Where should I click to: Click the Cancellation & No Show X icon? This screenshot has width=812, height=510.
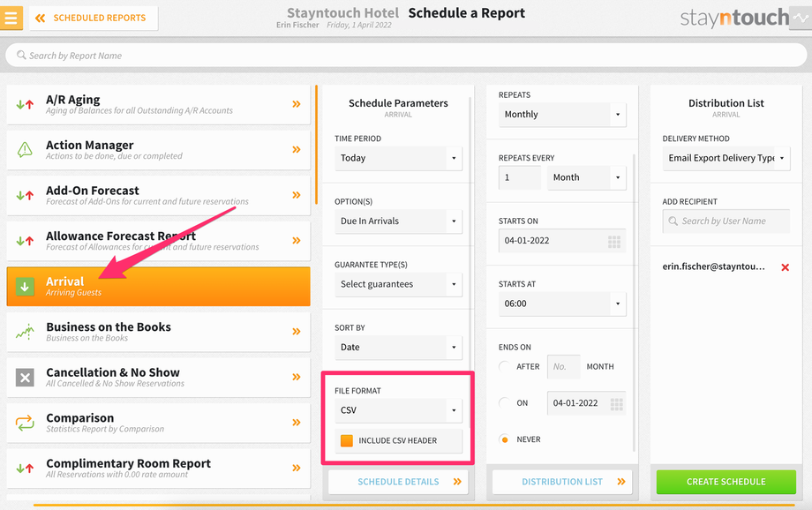(25, 378)
